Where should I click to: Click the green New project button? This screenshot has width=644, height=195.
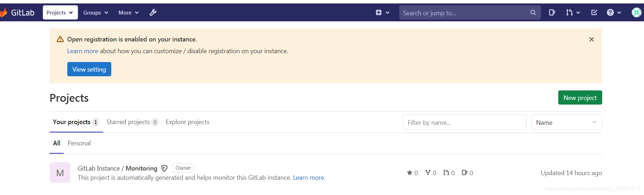pos(580,97)
